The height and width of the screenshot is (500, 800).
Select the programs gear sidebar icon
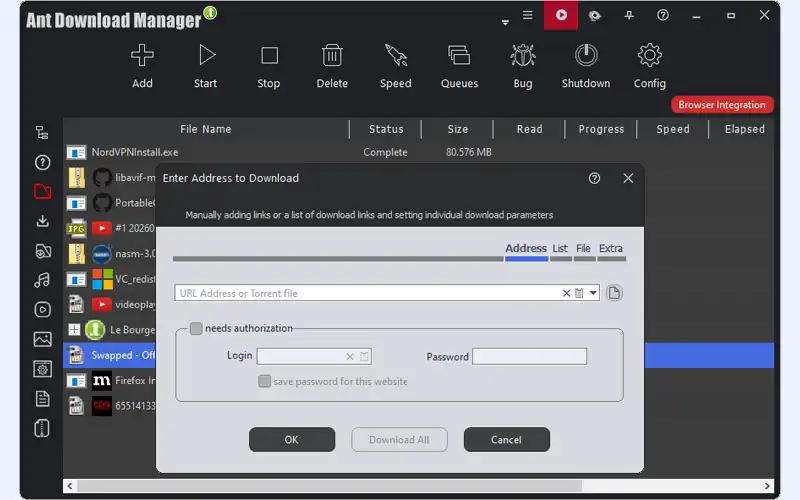click(x=42, y=368)
